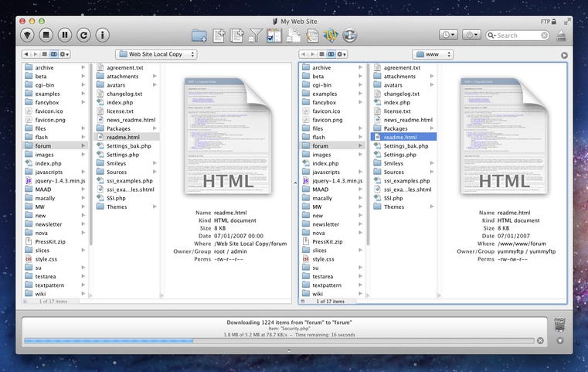The width and height of the screenshot is (588, 372).
Task: Select the images folder in left pane
Action: click(x=44, y=155)
